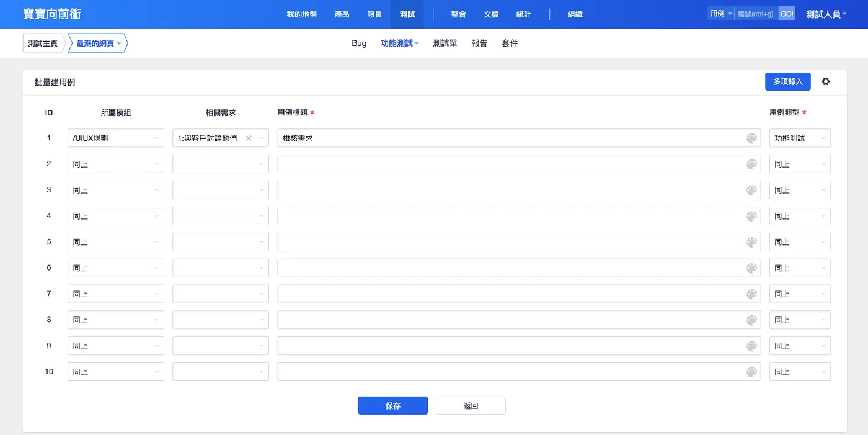Viewport: 868px width, 435px height.
Task: Click the 多項錄入 button
Action: [788, 81]
